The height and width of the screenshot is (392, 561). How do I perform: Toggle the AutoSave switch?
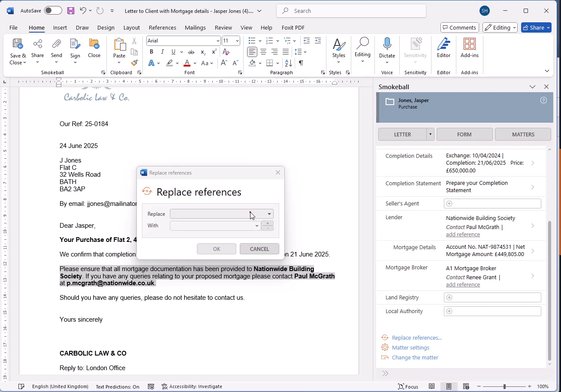coord(53,11)
